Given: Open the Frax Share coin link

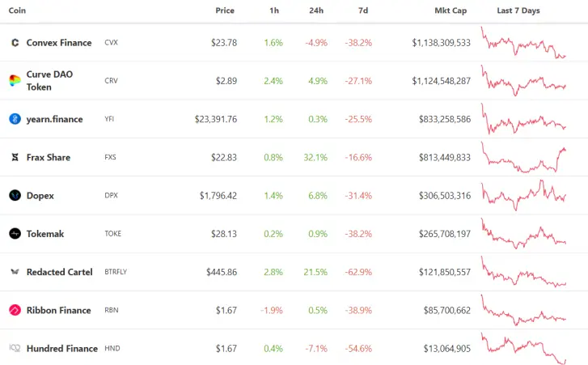Looking at the screenshot, I should (x=49, y=157).
